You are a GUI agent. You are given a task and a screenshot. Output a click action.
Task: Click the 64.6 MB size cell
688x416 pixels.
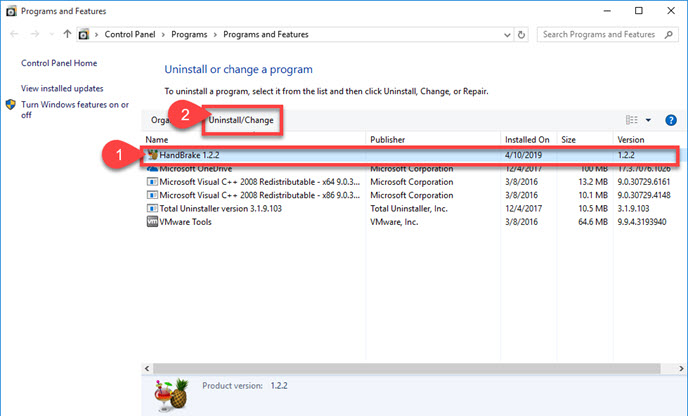pos(593,222)
